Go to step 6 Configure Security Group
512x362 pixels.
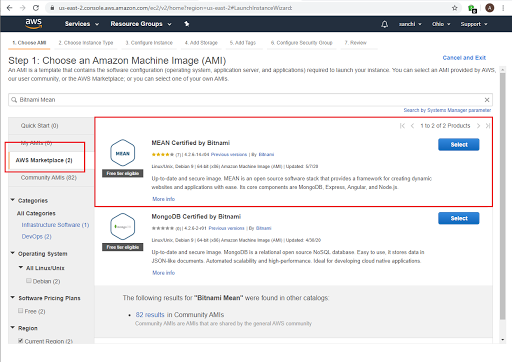pos(301,43)
